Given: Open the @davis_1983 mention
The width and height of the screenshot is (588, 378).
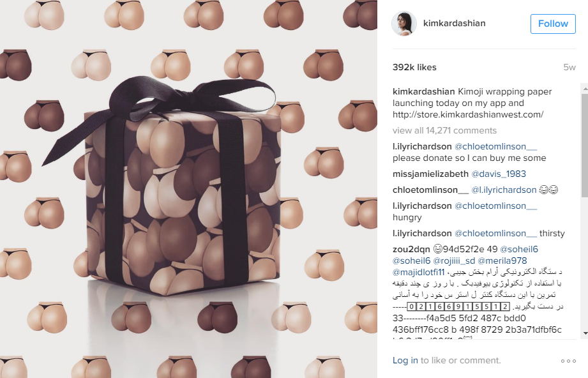Looking at the screenshot, I should tap(499, 174).
